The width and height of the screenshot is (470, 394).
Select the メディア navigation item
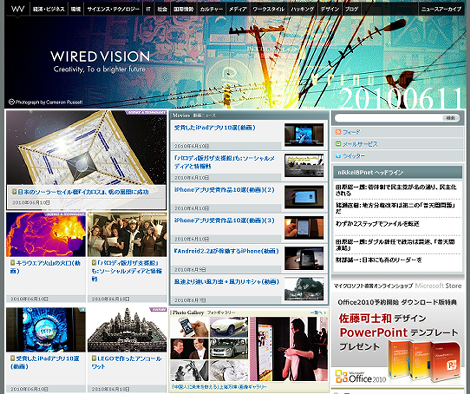pos(238,9)
